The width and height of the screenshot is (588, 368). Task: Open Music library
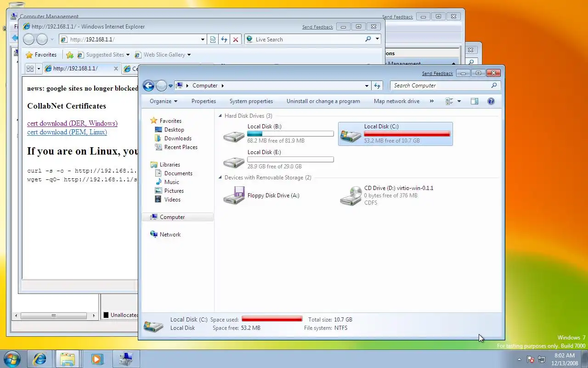171,182
